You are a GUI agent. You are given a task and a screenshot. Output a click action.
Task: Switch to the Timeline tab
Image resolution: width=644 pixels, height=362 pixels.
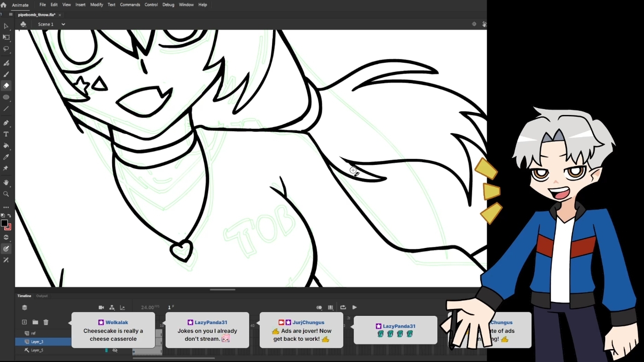tap(24, 296)
